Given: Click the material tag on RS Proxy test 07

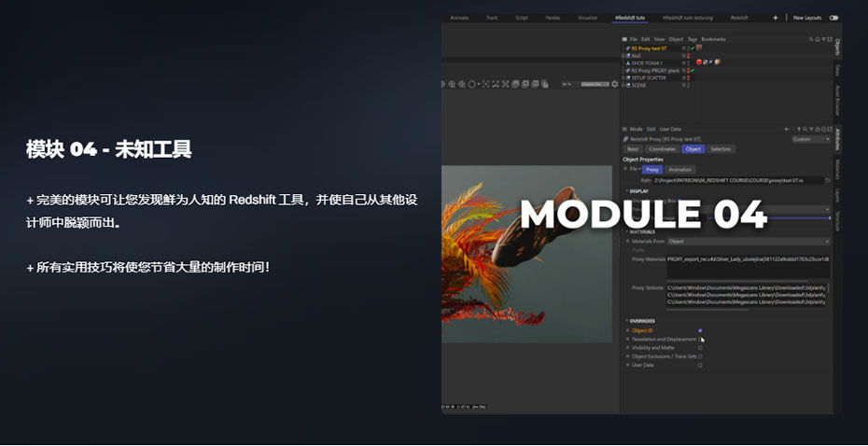Looking at the screenshot, I should (x=699, y=48).
